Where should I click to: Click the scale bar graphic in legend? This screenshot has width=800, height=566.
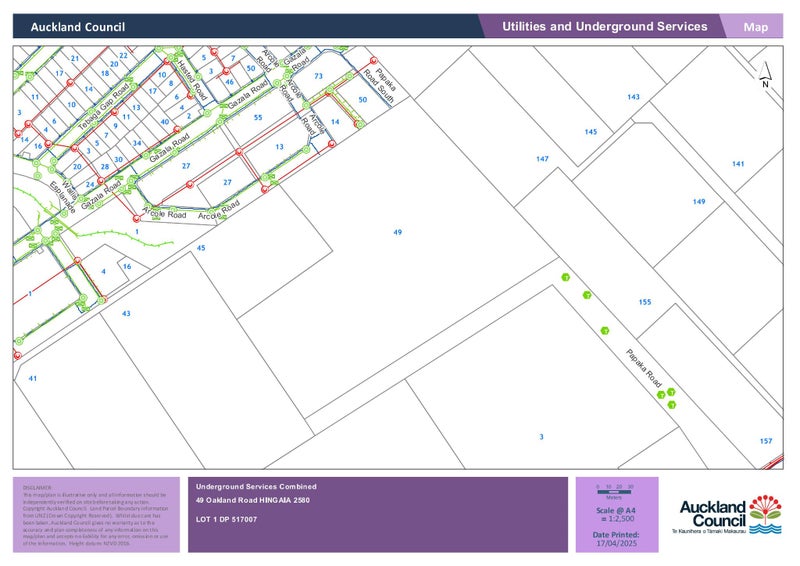[615, 488]
